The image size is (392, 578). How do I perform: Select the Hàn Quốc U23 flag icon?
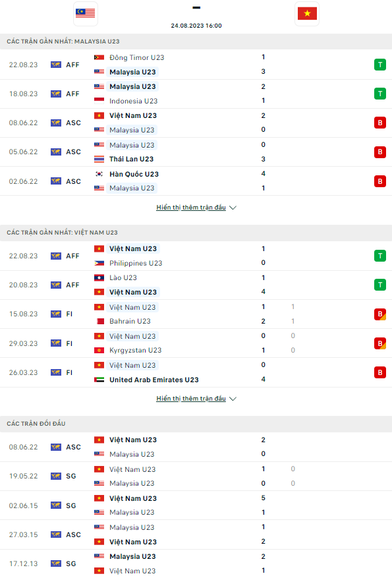coord(98,174)
